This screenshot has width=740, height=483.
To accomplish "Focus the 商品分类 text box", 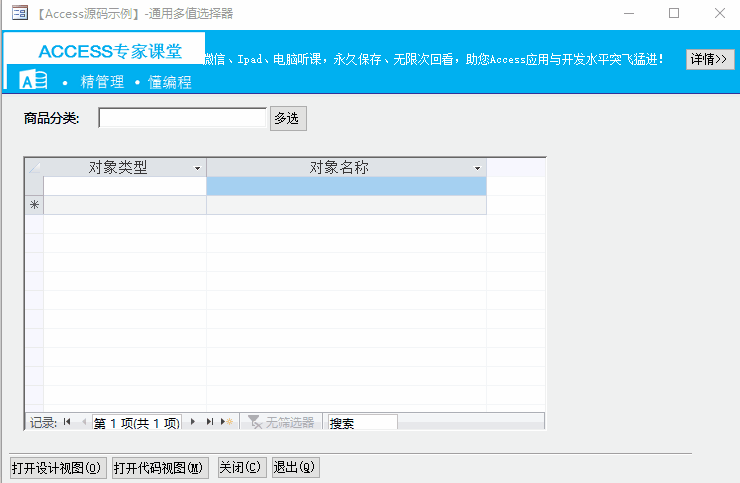I will [x=182, y=118].
